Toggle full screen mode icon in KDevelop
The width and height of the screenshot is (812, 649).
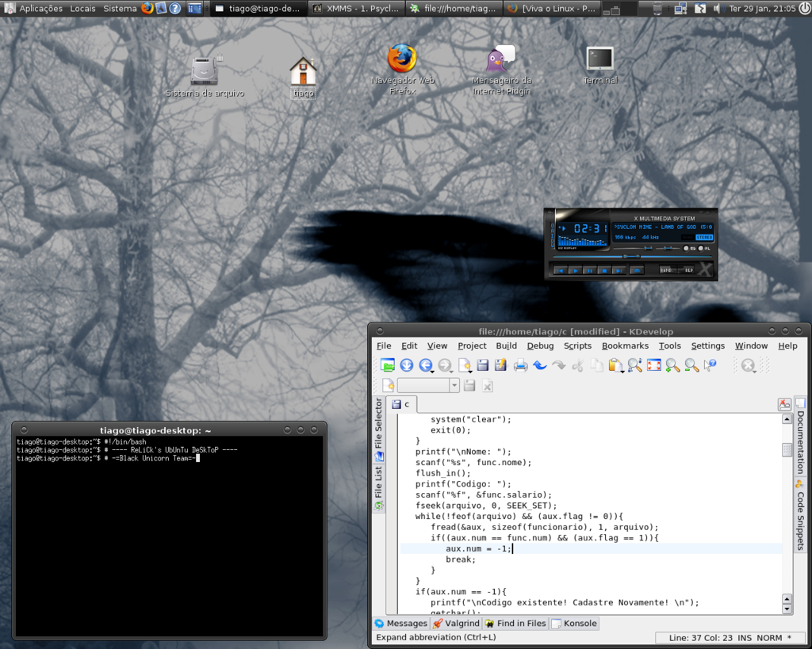pos(654,365)
